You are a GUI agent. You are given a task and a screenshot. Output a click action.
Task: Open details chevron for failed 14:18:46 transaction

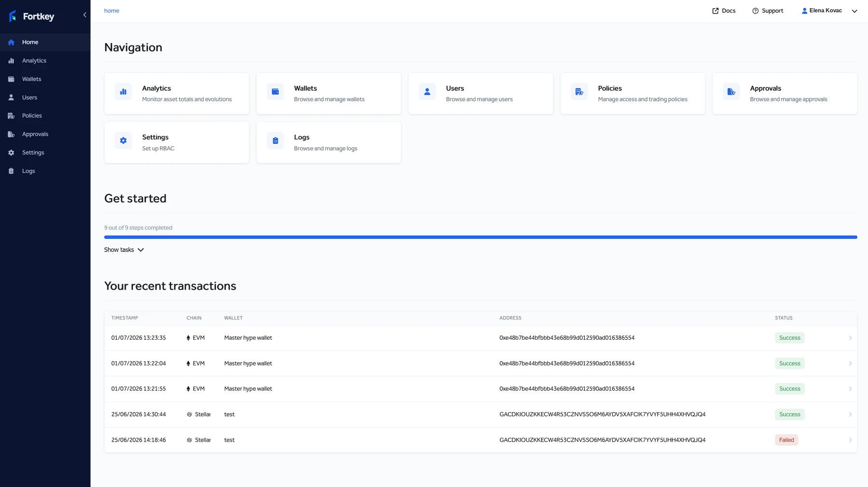pyautogui.click(x=850, y=440)
